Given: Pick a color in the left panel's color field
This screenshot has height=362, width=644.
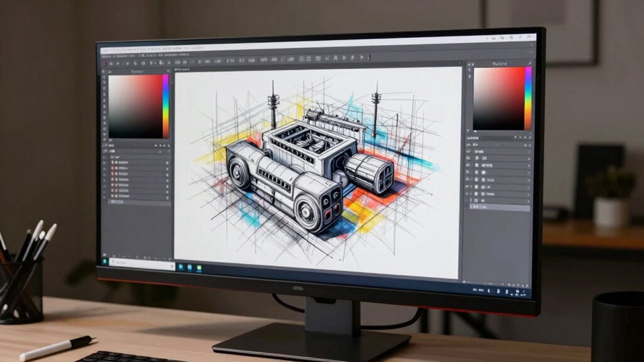Looking at the screenshot, I should coord(135,107).
